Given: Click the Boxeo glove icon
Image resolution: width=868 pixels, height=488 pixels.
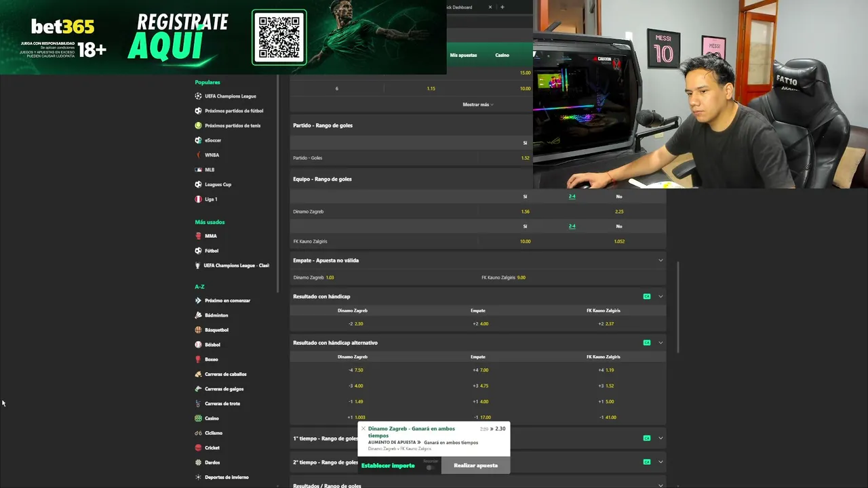Looking at the screenshot, I should (198, 359).
